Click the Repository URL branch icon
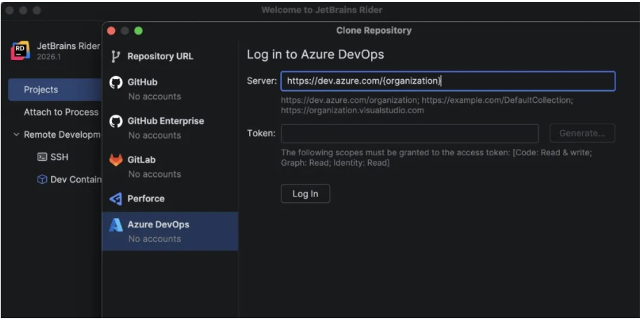Image resolution: width=644 pixels, height=321 pixels. 116,56
